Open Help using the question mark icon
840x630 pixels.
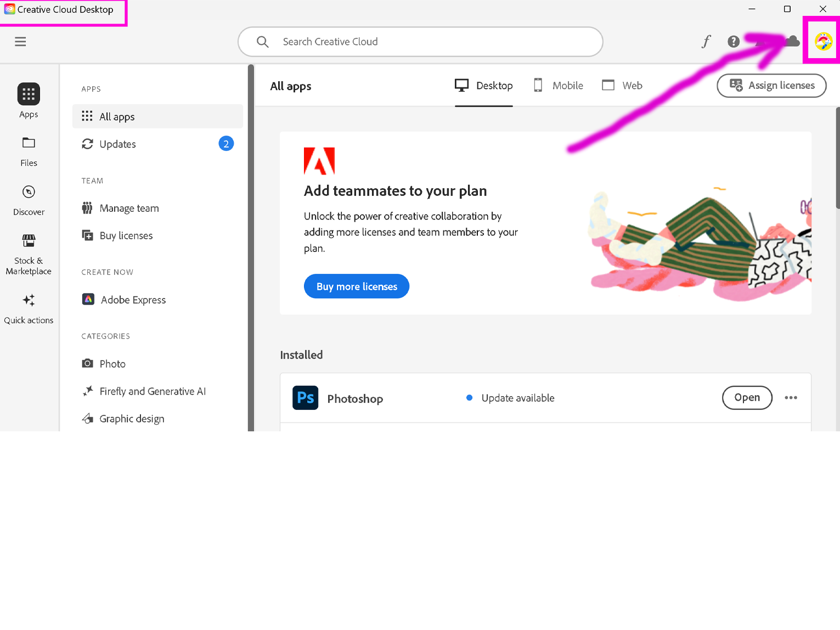pos(734,41)
